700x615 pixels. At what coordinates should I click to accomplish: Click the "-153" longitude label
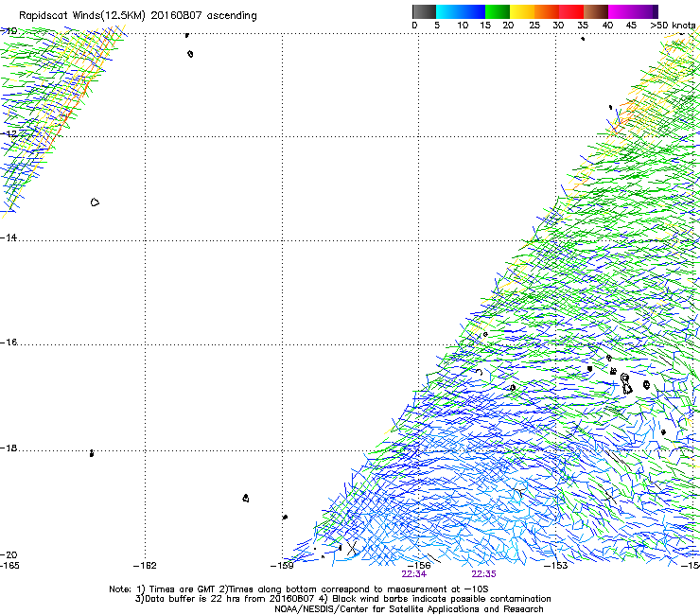point(556,566)
